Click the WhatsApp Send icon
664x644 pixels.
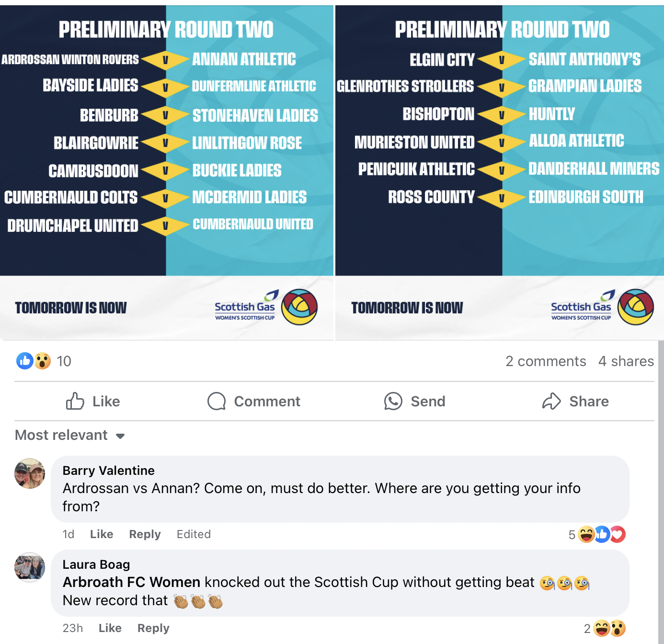point(393,401)
